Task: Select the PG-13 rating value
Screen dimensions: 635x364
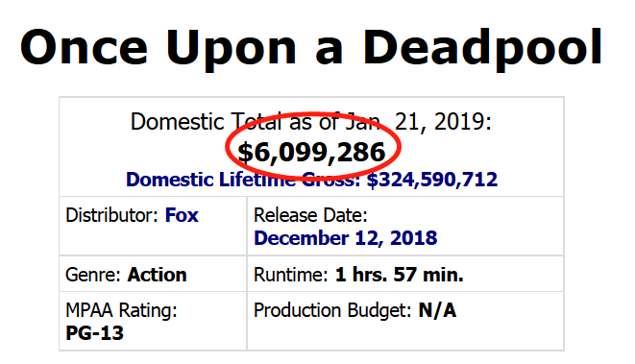Action: click(x=94, y=333)
